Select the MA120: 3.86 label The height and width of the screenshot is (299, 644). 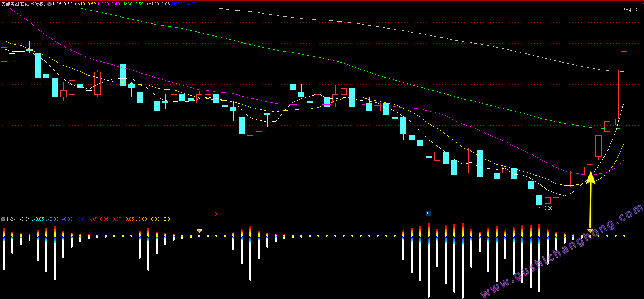tap(158, 4)
